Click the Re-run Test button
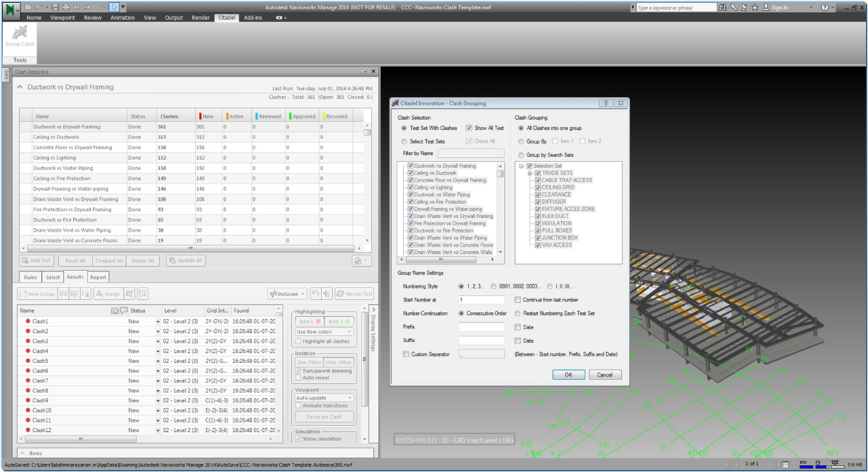Image resolution: width=868 pixels, height=472 pixels. [355, 293]
